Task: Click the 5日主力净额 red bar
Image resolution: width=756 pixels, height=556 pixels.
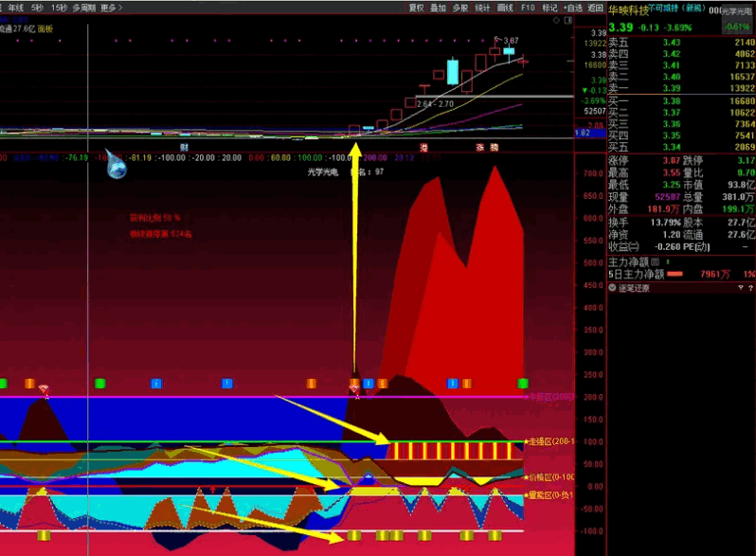Action: tap(675, 274)
